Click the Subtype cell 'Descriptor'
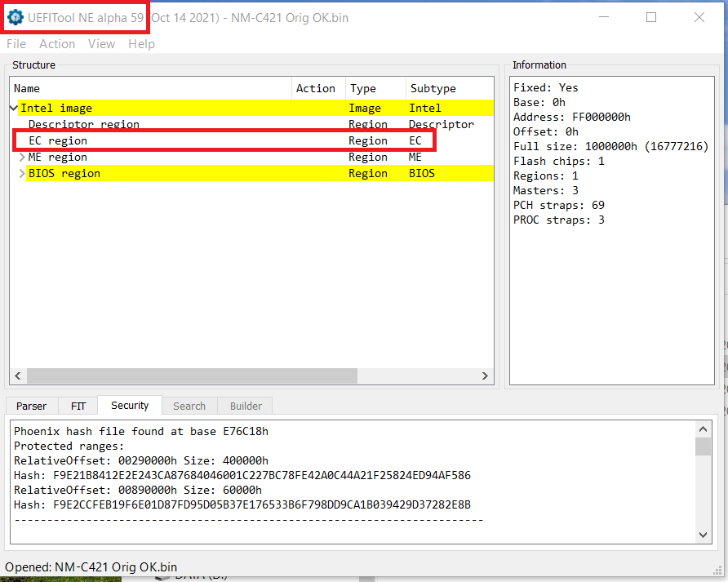 click(441, 125)
